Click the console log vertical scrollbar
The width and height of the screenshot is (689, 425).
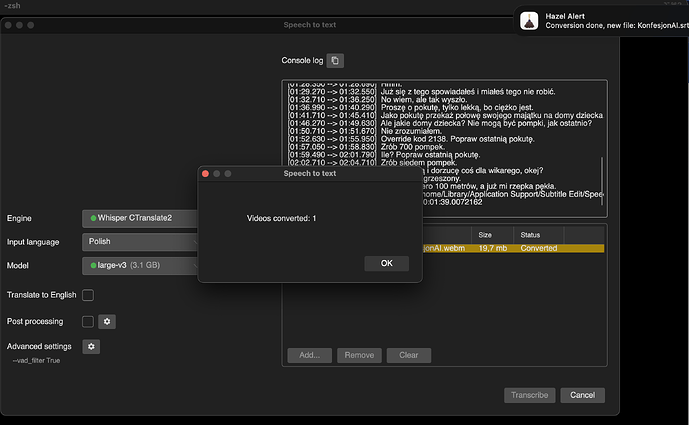point(602,181)
